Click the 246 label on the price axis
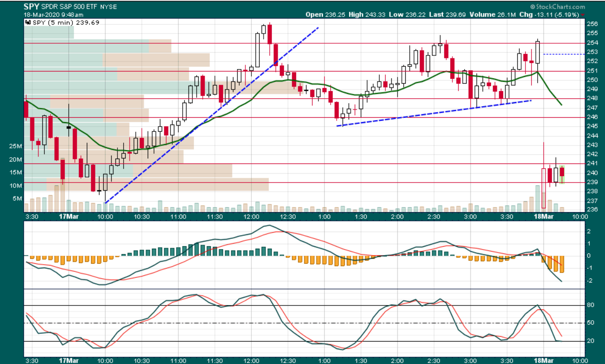 tap(592, 117)
